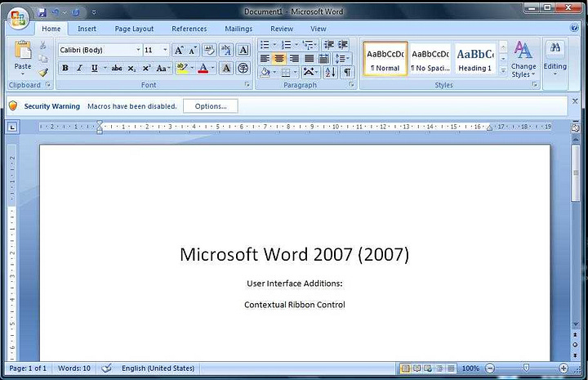588x380 pixels.
Task: Toggle strikethrough formatting
Action: (117, 69)
